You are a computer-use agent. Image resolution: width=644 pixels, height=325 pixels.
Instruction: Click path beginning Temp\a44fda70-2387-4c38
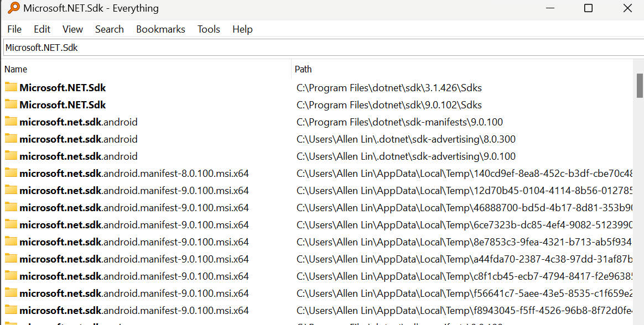(464, 259)
